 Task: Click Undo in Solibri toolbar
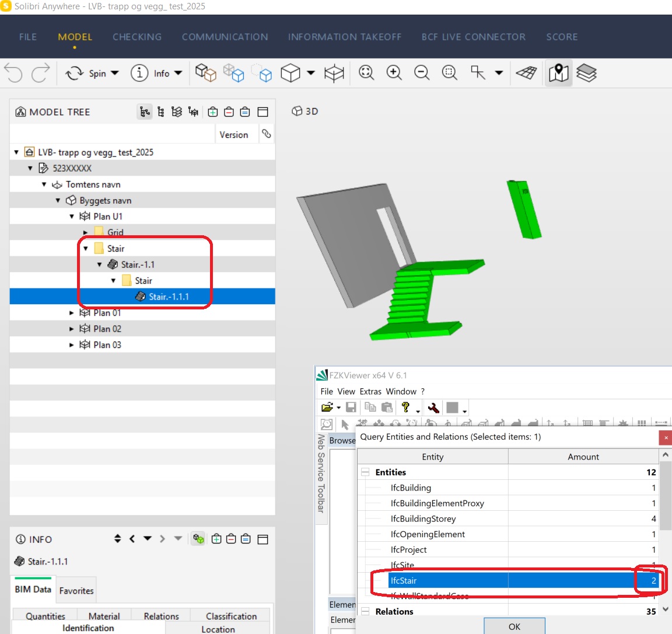(x=13, y=73)
